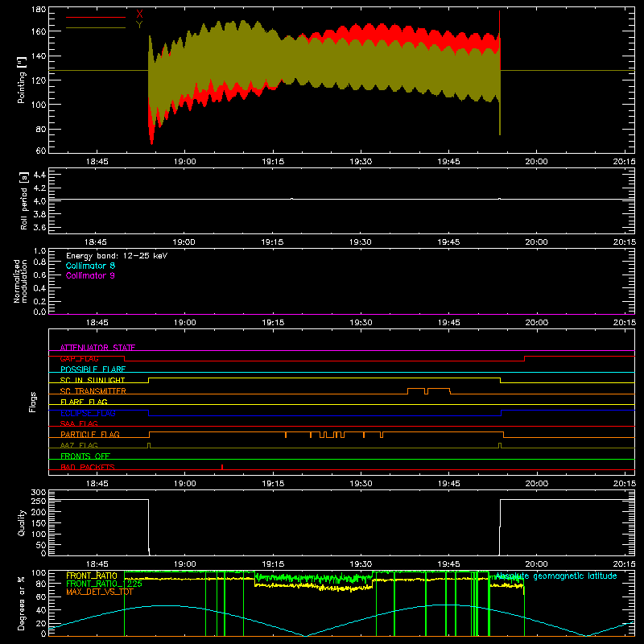Click the 18:45 tick label under Pointing plot
This screenshot has height=644, width=644.
click(97, 162)
